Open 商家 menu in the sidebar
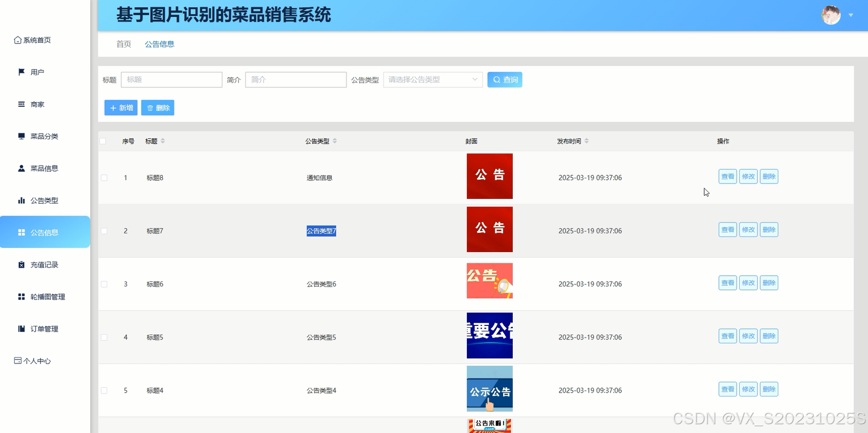Image resolution: width=868 pixels, height=433 pixels. [x=45, y=104]
